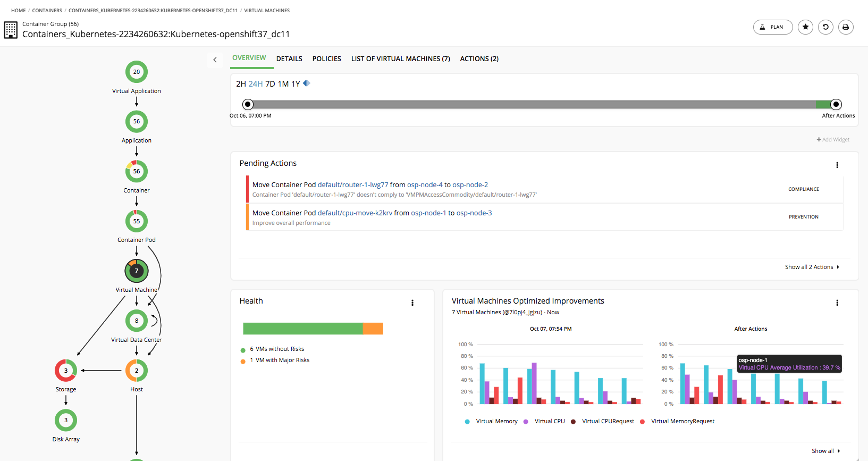Click the timeline After Actions end handle
This screenshot has height=461, width=868.
pos(836,104)
